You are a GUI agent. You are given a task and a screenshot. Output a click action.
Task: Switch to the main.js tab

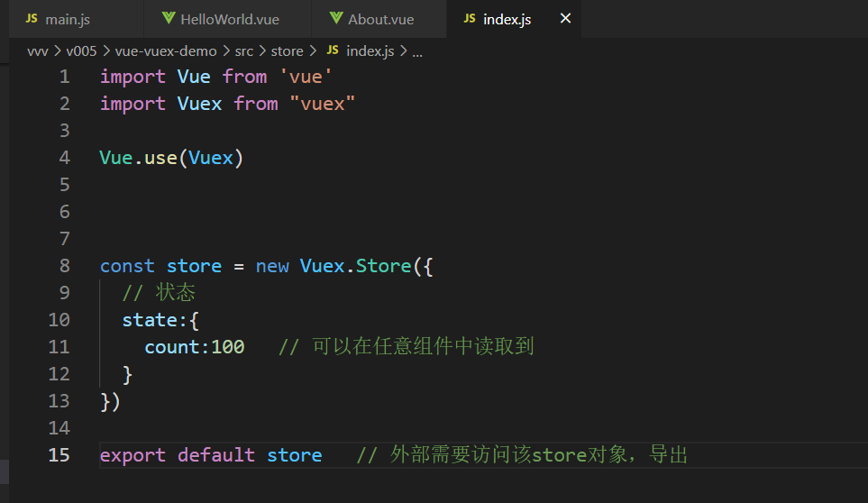pos(76,19)
